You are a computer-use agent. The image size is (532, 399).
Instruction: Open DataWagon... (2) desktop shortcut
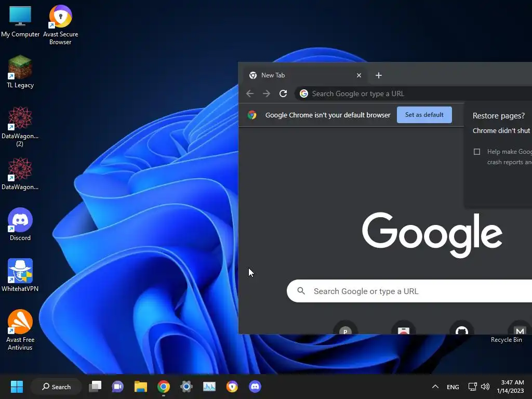coord(20,126)
